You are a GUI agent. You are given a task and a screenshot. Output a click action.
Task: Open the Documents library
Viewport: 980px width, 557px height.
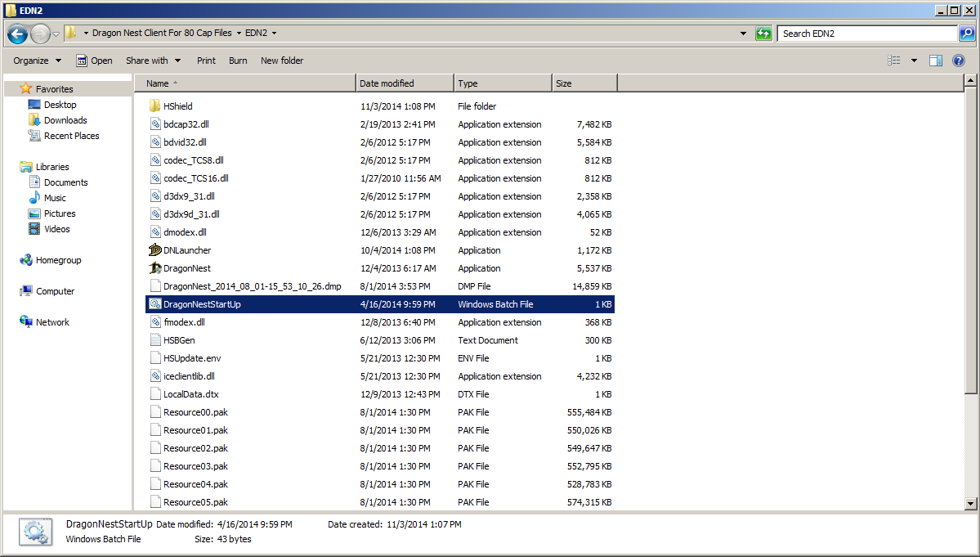(x=65, y=182)
